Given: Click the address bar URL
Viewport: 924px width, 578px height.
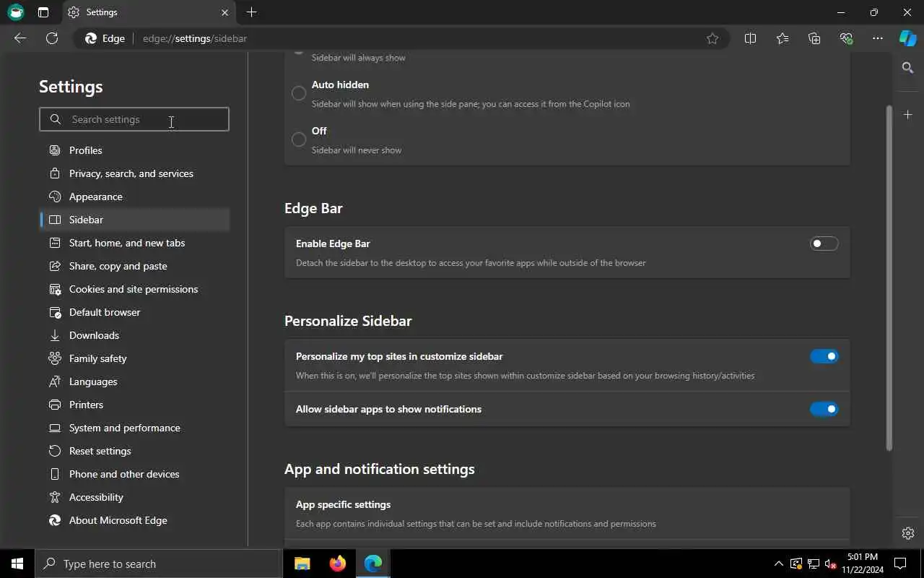Looking at the screenshot, I should click(x=195, y=38).
